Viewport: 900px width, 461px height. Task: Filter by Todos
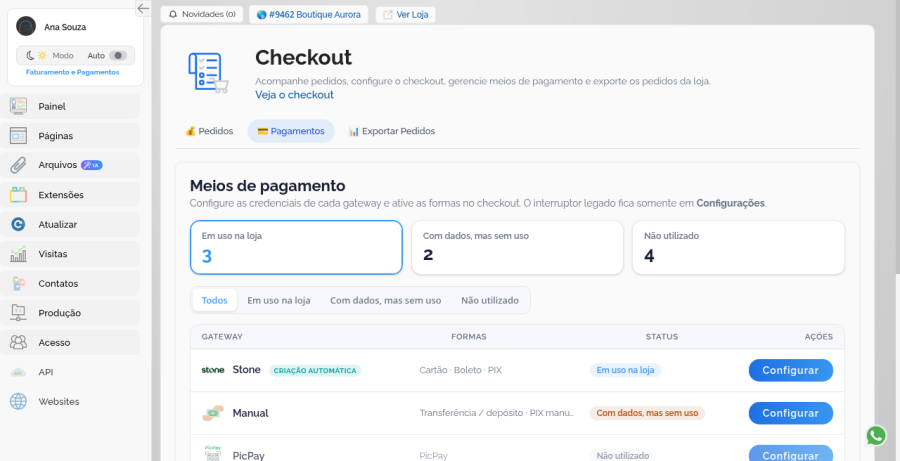pos(215,300)
